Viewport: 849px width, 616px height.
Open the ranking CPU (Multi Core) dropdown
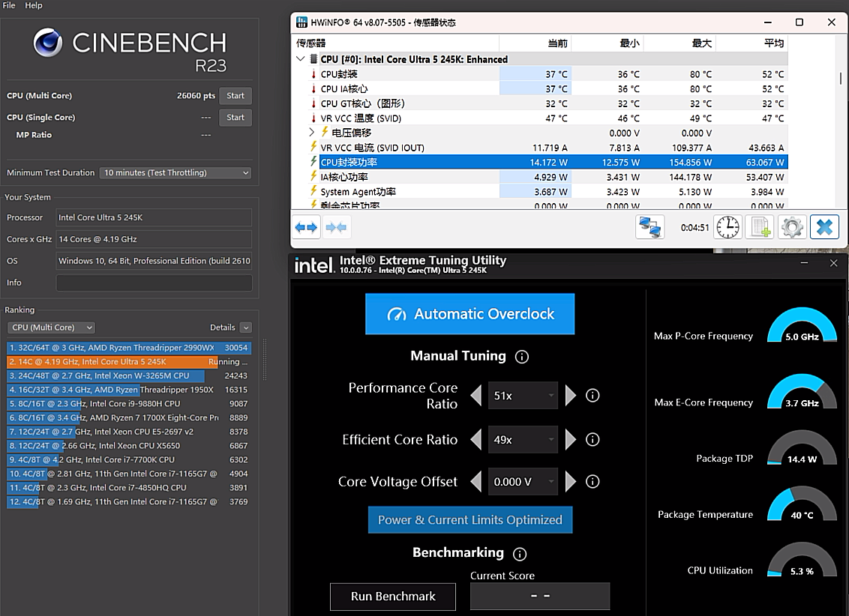tap(51, 327)
